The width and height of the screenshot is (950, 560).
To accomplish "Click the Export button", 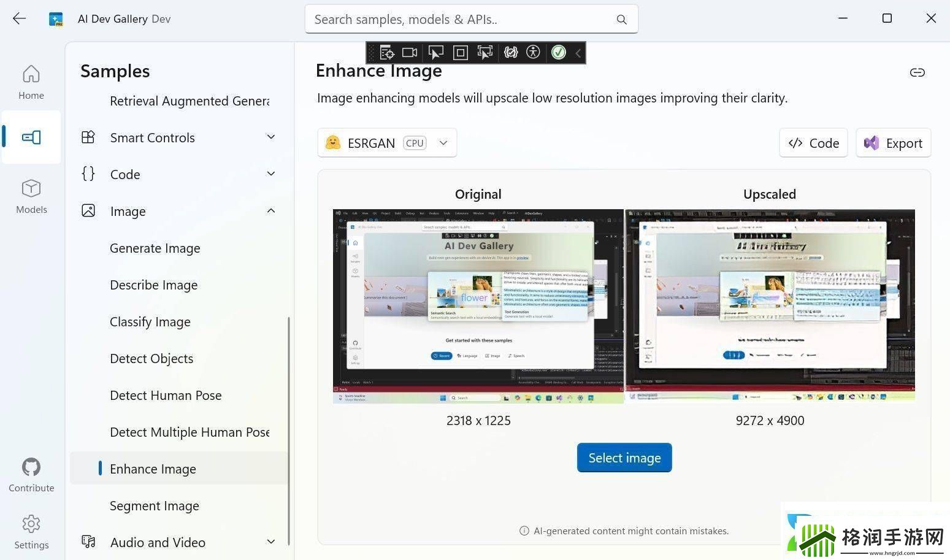I will click(893, 143).
